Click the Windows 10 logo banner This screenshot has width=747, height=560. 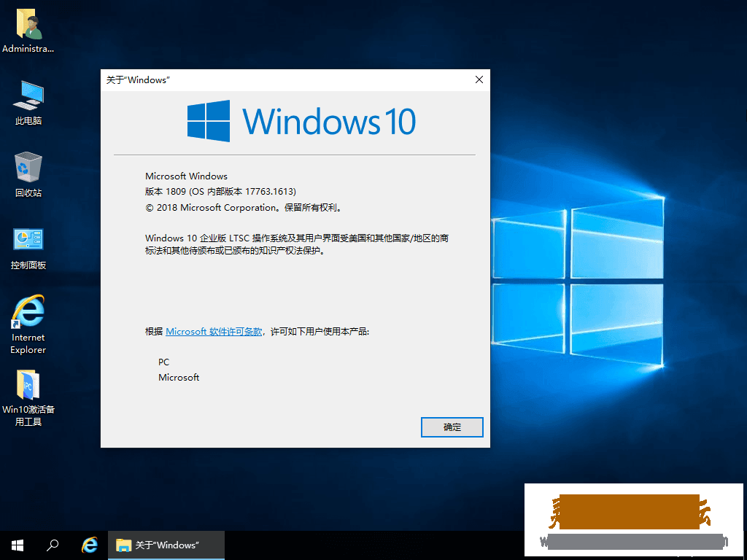[x=301, y=121]
